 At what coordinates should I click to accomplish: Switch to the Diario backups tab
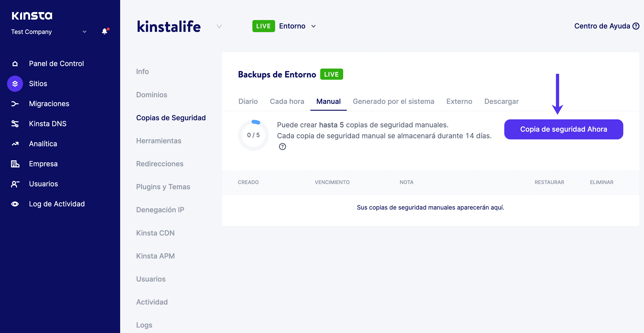coord(248,101)
